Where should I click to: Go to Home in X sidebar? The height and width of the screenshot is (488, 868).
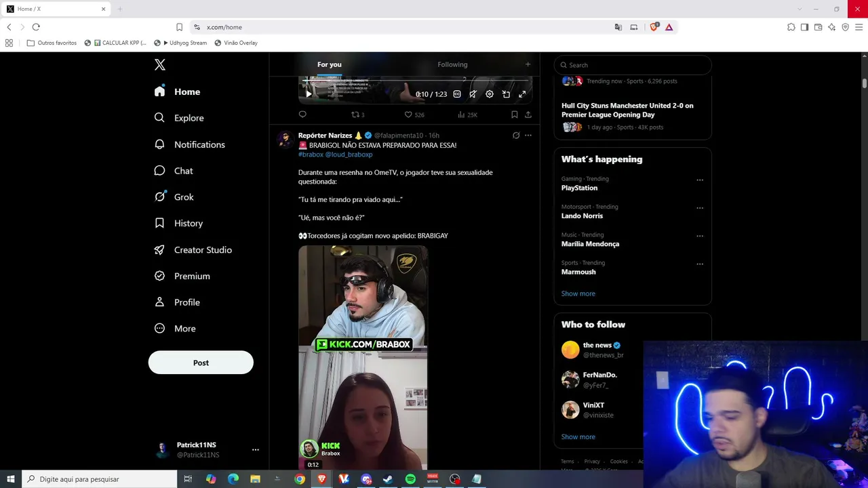[177, 91]
